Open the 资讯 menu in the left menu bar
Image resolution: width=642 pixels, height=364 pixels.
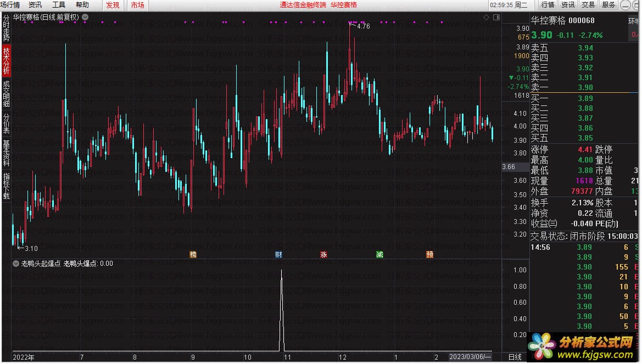tap(35, 5)
